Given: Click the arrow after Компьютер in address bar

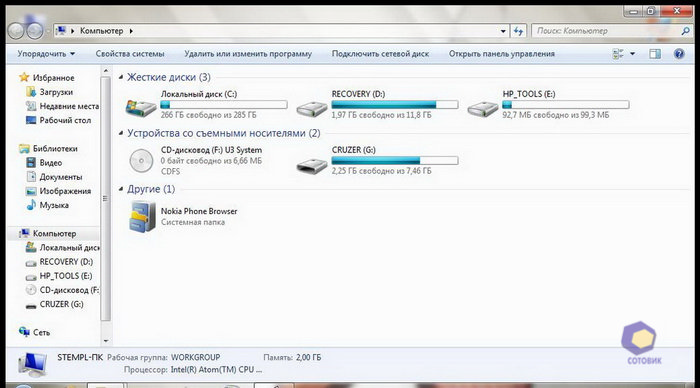Looking at the screenshot, I should [131, 31].
